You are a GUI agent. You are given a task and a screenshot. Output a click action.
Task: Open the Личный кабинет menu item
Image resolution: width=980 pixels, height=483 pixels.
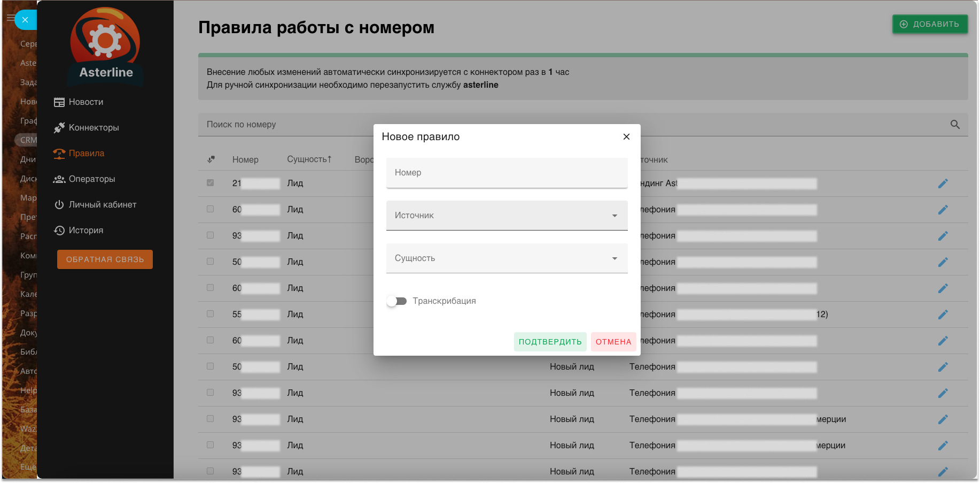pyautogui.click(x=103, y=205)
